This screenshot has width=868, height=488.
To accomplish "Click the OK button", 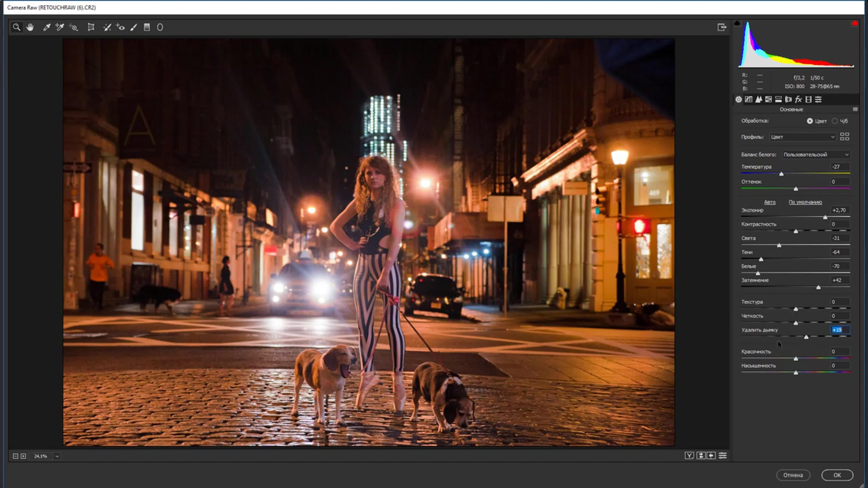I will 837,475.
